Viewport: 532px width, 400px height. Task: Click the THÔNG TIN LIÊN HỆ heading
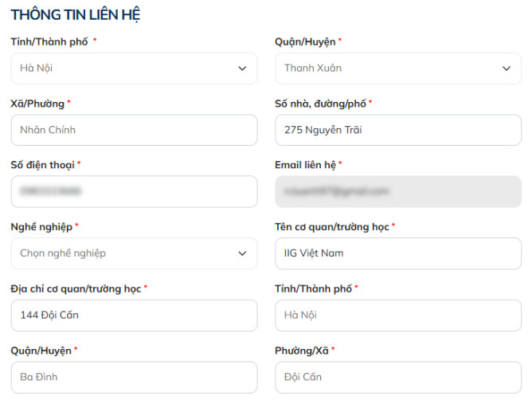click(76, 15)
